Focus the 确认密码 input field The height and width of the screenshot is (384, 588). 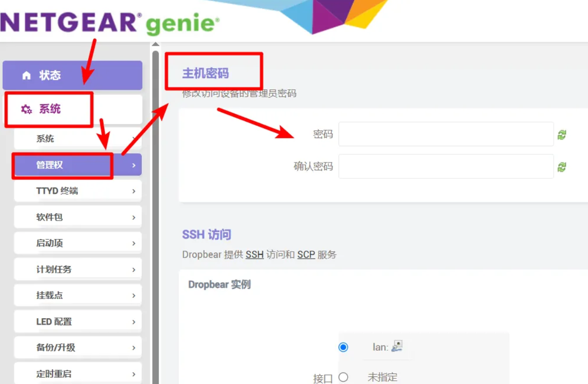[446, 166]
